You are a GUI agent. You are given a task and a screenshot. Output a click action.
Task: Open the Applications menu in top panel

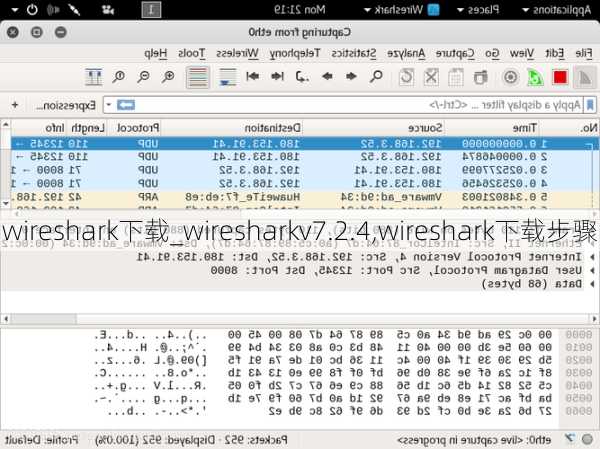(x=557, y=10)
